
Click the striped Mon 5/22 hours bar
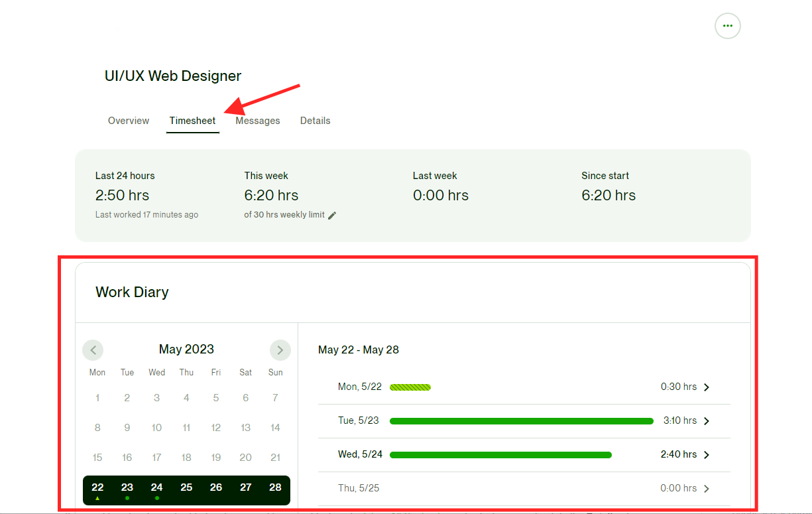tap(410, 387)
